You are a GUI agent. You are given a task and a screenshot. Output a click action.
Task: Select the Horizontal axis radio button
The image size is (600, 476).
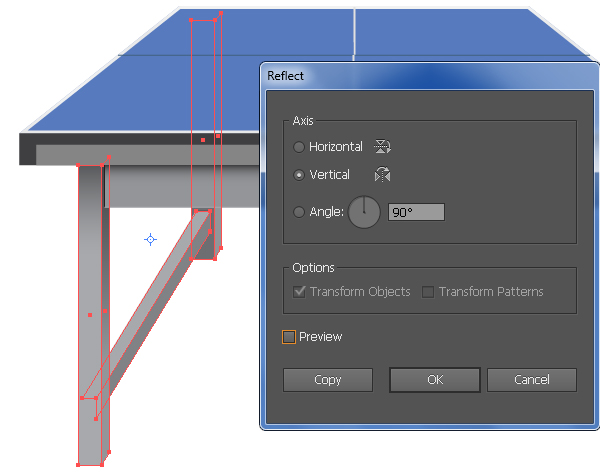[x=298, y=147]
